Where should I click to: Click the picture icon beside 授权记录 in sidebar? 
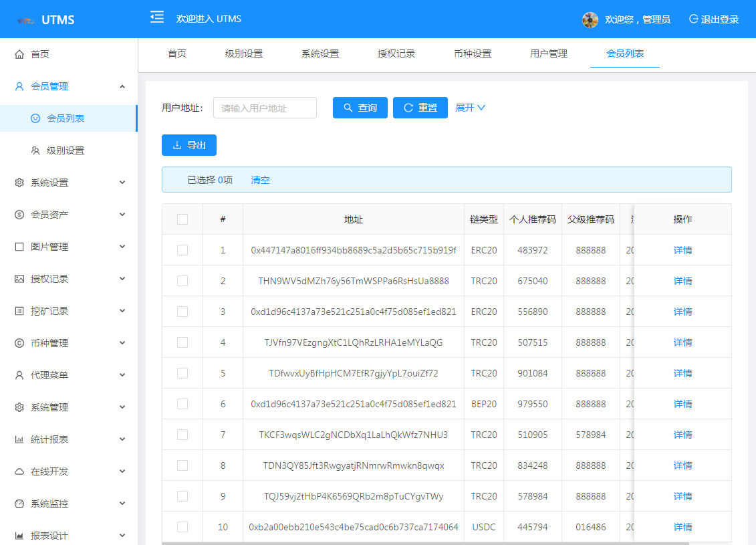point(19,279)
